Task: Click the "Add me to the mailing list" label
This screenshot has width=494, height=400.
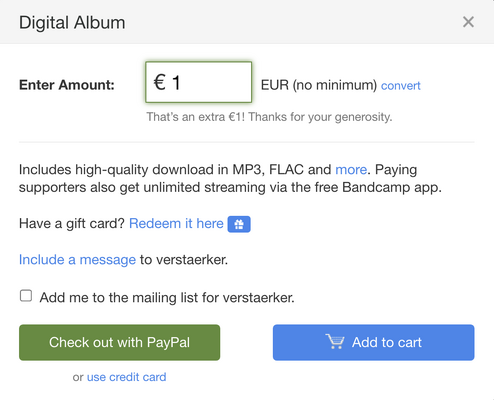Action: pos(167,297)
